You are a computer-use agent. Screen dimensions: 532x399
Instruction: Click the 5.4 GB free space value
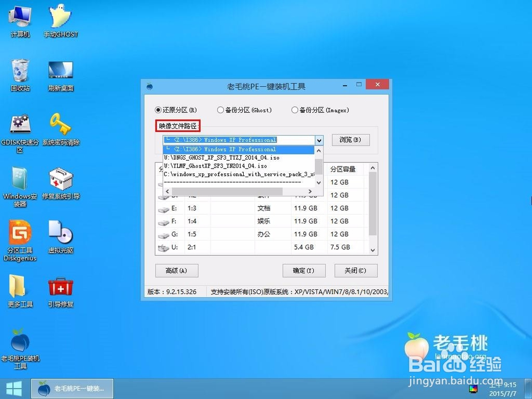click(304, 247)
